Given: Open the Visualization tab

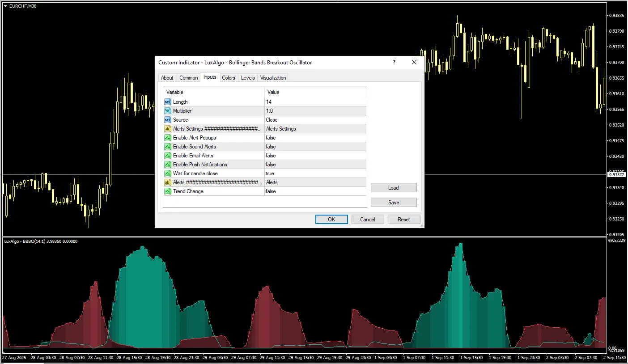Looking at the screenshot, I should pyautogui.click(x=273, y=77).
